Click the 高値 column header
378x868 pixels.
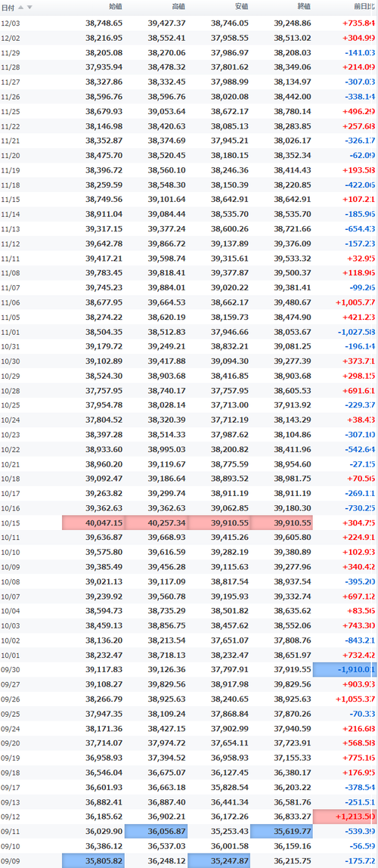point(178,8)
